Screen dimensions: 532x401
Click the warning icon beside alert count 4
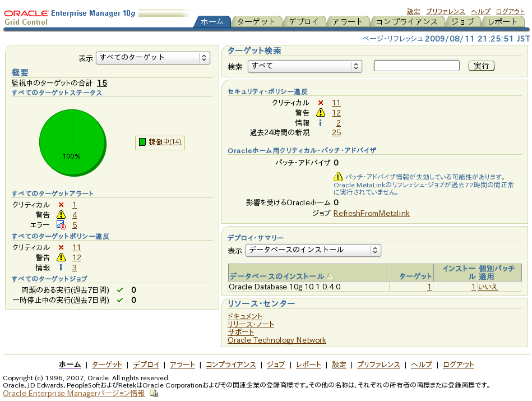(61, 215)
